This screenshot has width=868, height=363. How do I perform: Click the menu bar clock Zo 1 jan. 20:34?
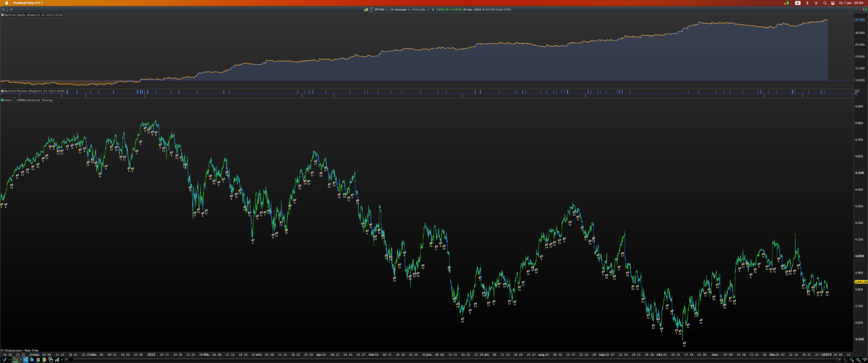(x=851, y=3)
